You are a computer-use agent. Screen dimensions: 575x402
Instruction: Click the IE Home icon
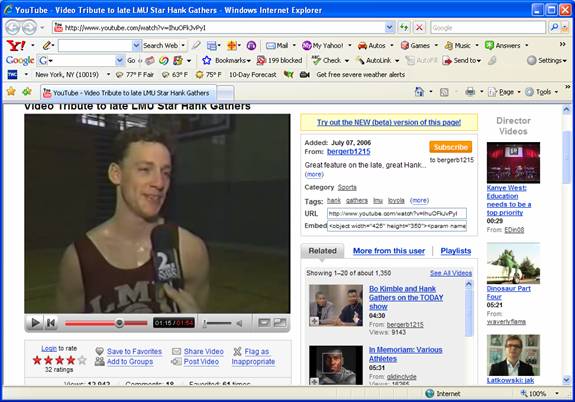(x=419, y=92)
